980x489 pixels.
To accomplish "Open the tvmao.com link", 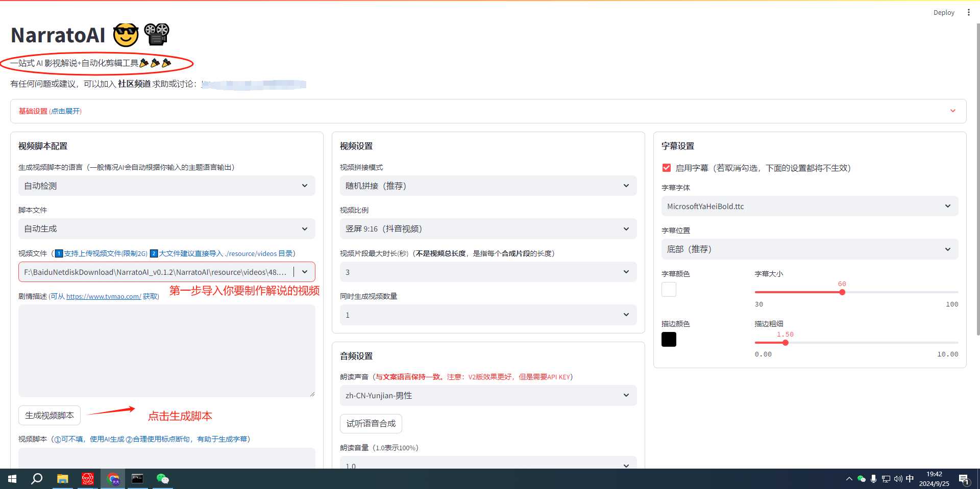I will pyautogui.click(x=104, y=296).
